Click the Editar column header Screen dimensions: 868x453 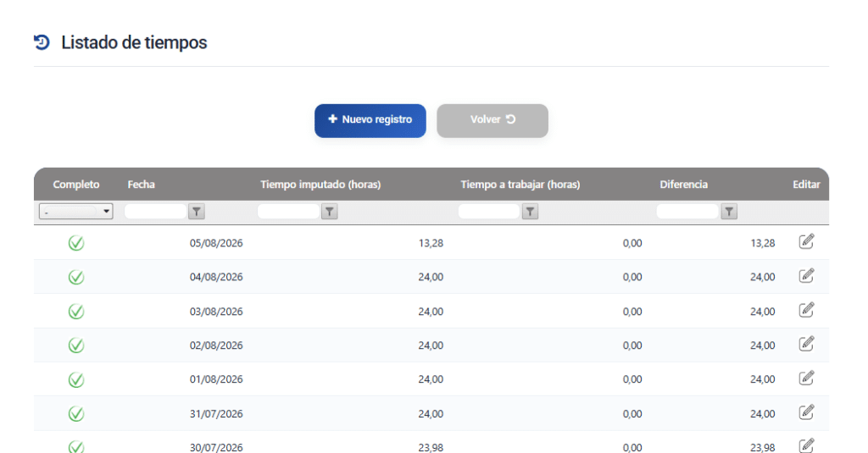click(x=806, y=185)
